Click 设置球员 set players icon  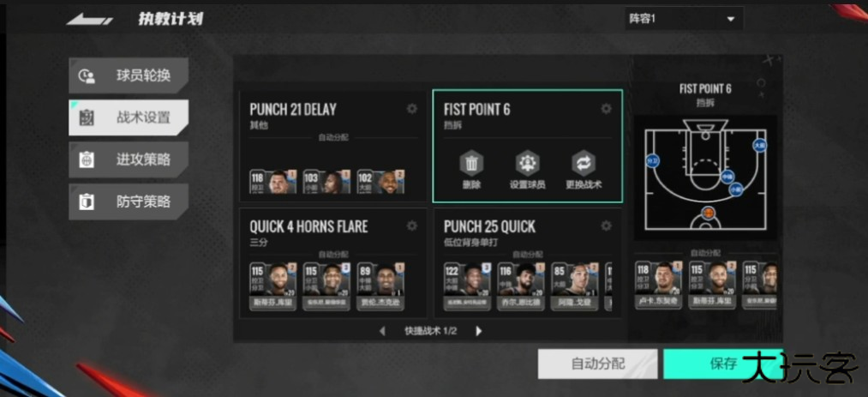[x=528, y=170]
